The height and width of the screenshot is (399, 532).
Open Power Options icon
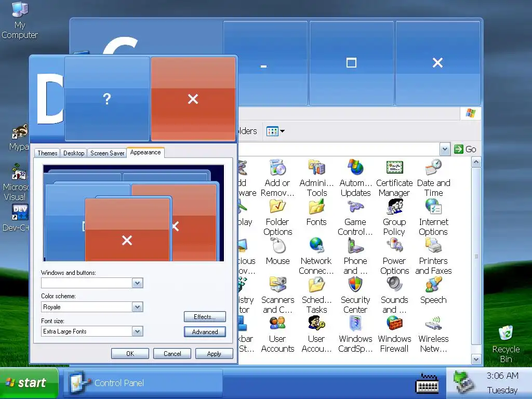coord(394,246)
